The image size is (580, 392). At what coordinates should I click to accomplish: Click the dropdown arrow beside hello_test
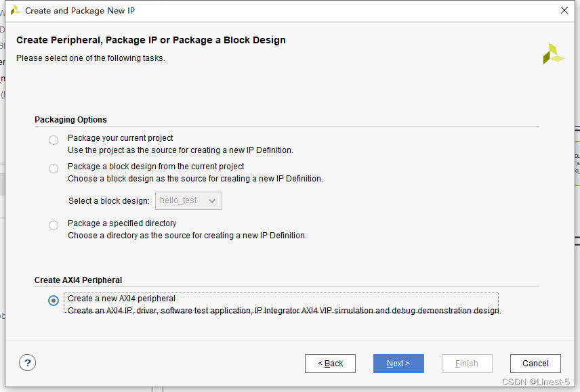212,201
